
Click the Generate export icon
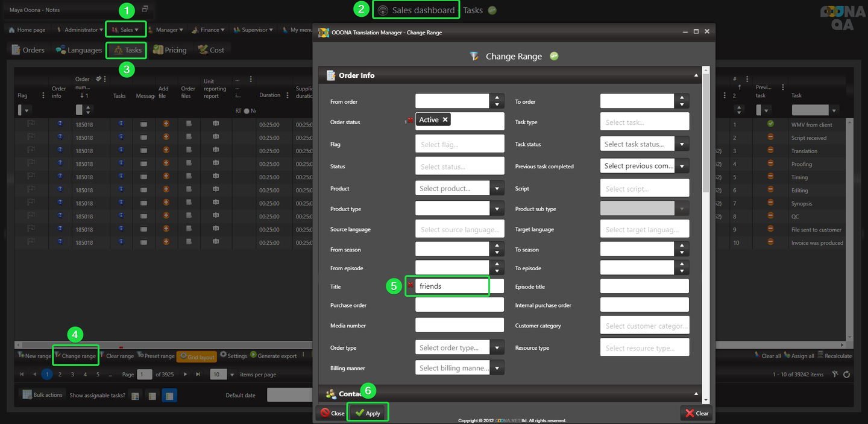tap(253, 355)
